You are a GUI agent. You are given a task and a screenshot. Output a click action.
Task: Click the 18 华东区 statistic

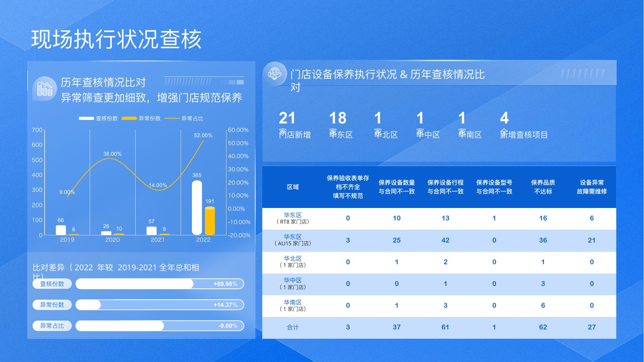click(341, 125)
